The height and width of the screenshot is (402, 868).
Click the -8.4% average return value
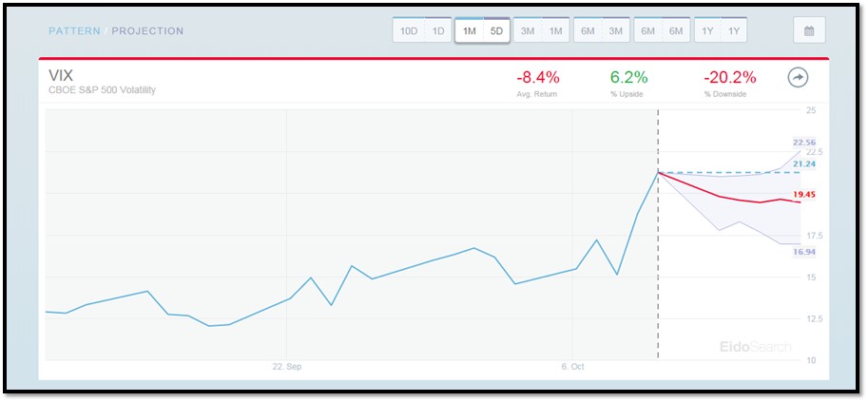coord(537,78)
